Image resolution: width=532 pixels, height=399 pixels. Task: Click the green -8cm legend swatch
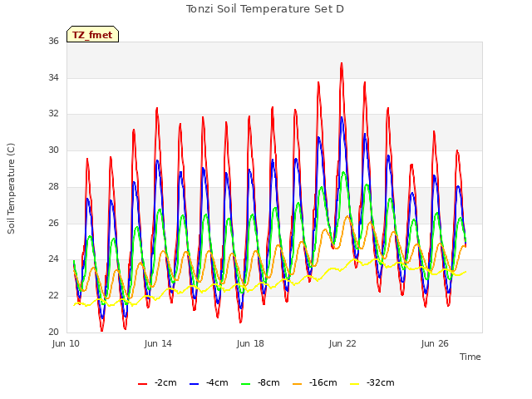pos(246,384)
